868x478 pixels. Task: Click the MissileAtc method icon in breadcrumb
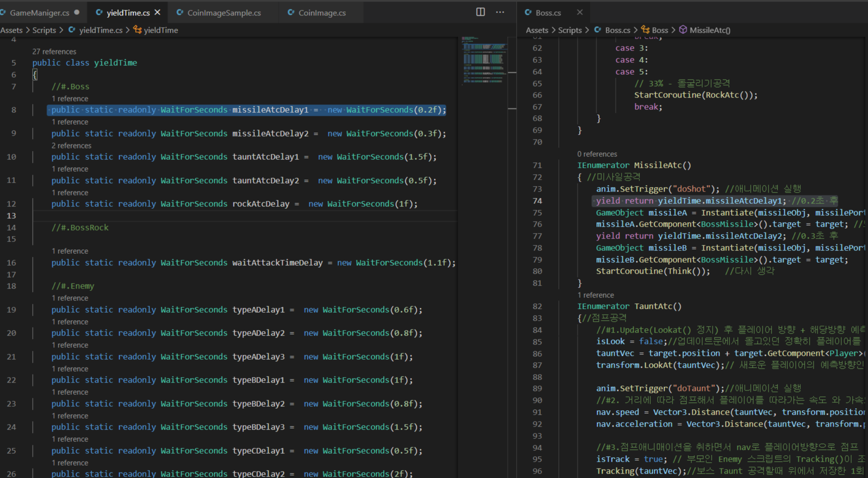coord(683,30)
